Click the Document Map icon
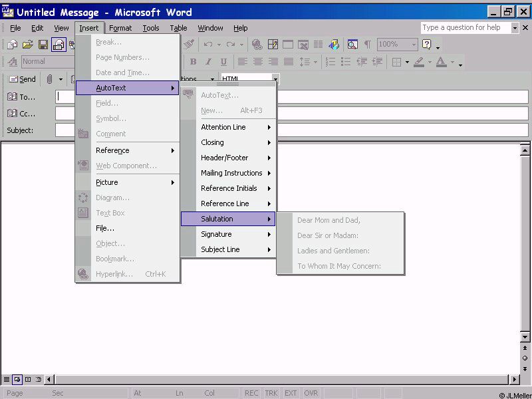The height and width of the screenshot is (399, 532). [x=352, y=45]
